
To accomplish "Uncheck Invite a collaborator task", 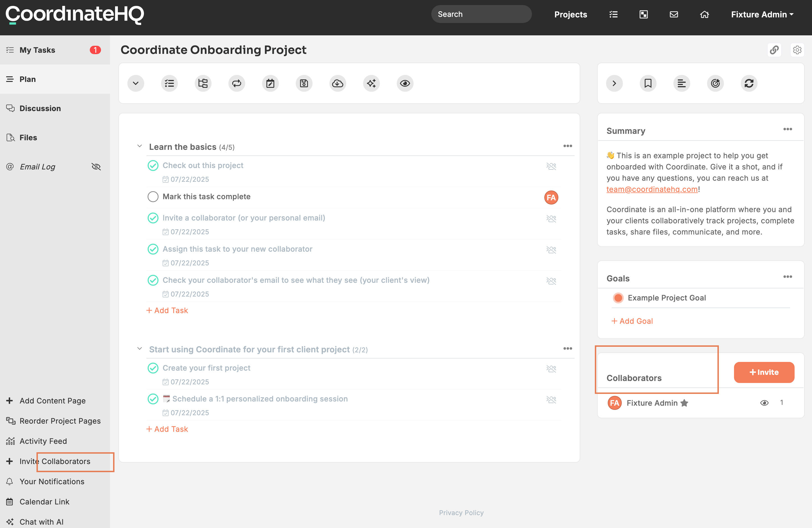I will [153, 218].
